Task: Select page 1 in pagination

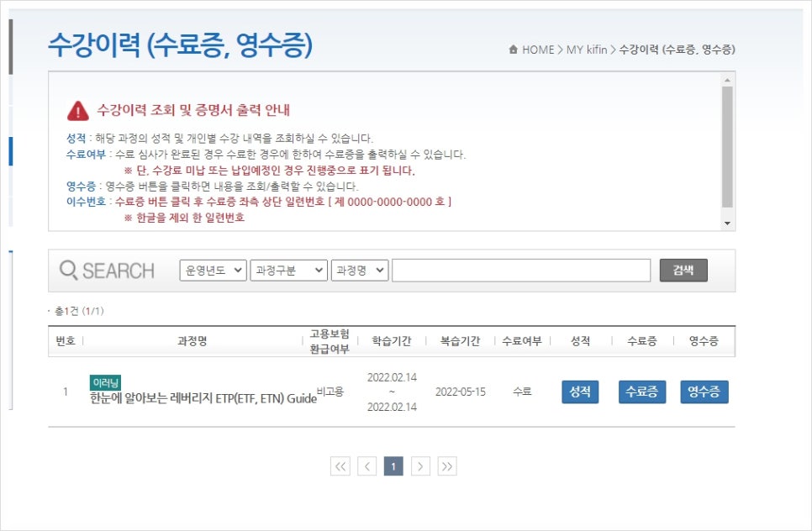Action: pyautogui.click(x=393, y=466)
